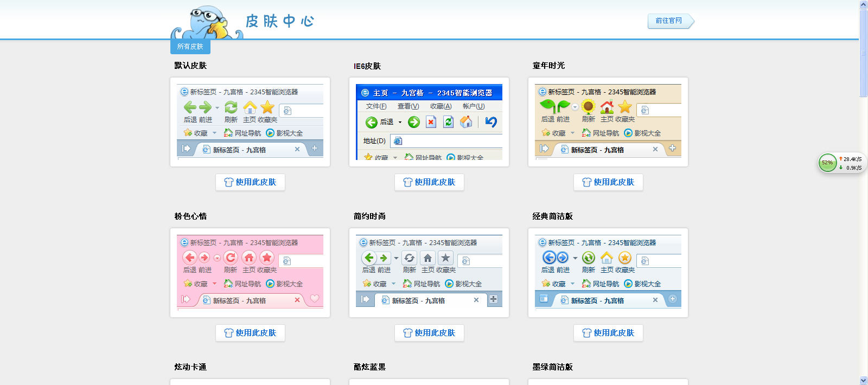This screenshot has height=385, width=868.
Task: Click 收藏(A) menu in IE6皮肤 preview
Action: click(x=441, y=106)
